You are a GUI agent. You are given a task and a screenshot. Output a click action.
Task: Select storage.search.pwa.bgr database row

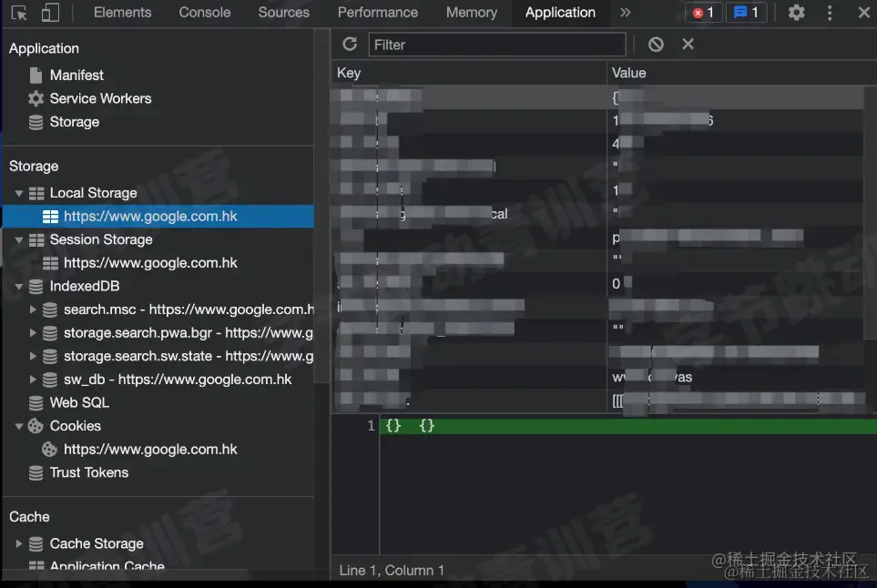189,332
